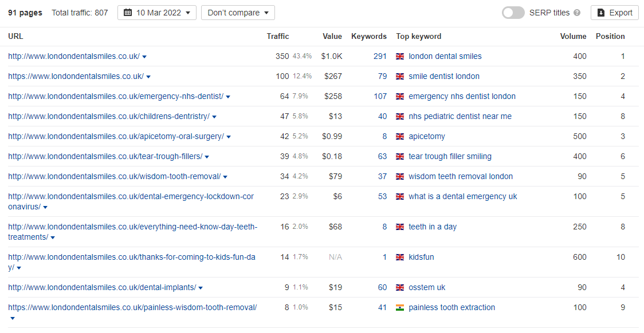Open the wisdom-tooth-removal page link

tap(115, 177)
